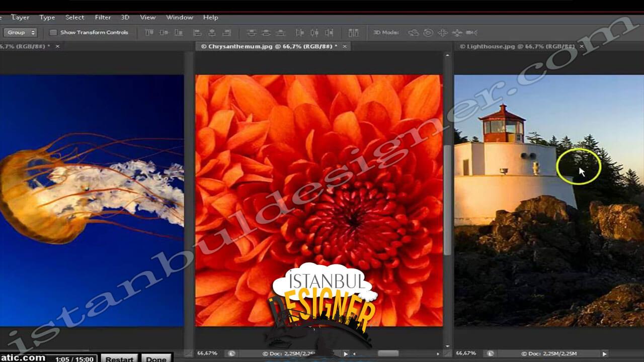Screen dimensions: 644x362
Task: Click the Chrysanthemum 66,67% zoom field
Action: click(207, 353)
